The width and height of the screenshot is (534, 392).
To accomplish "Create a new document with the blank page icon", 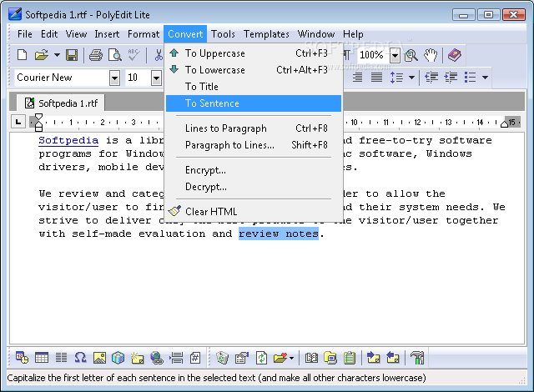I will pyautogui.click(x=23, y=55).
